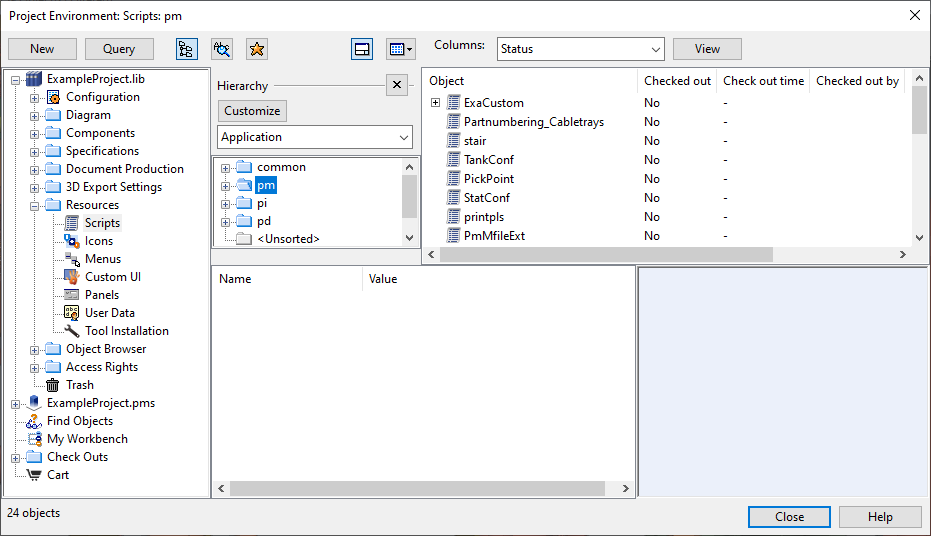The image size is (931, 536).
Task: Select the Tool Installation wrench icon
Action: 72,331
